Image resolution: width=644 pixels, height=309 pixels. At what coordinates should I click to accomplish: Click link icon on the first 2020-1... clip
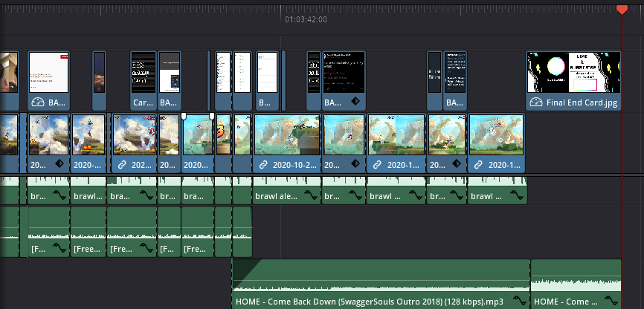click(377, 165)
